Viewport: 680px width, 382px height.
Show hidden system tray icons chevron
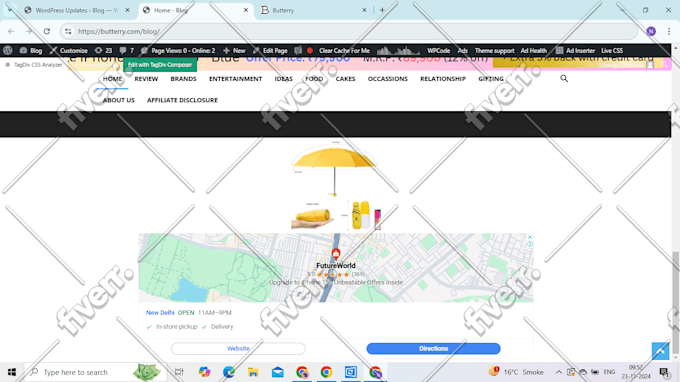[559, 372]
